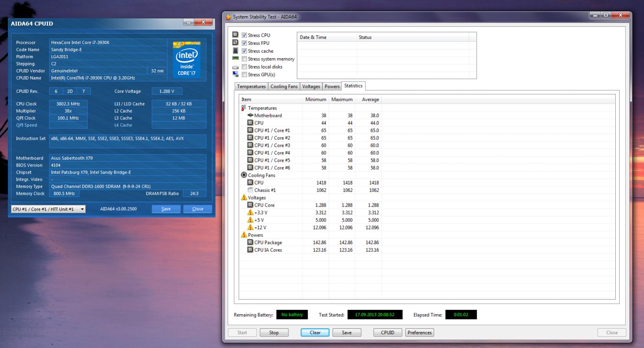This screenshot has height=348, width=644.
Task: Switch to the Powers tab
Action: [332, 87]
